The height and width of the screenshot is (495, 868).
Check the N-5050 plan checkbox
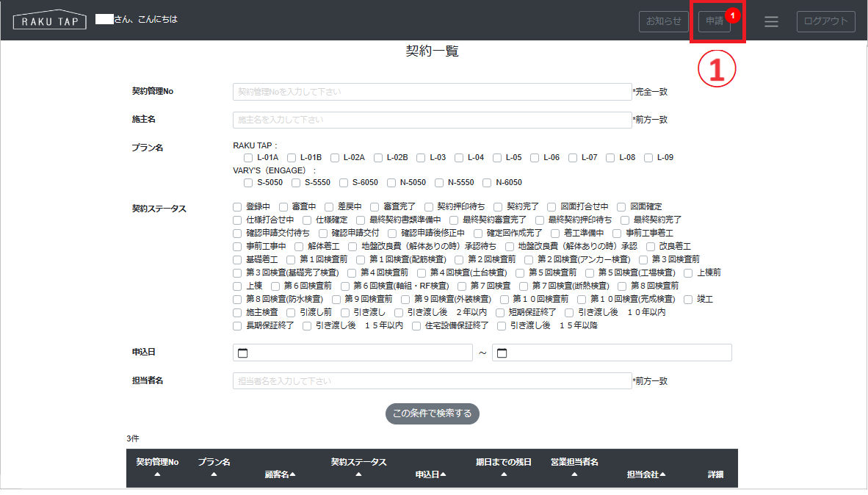(x=391, y=183)
